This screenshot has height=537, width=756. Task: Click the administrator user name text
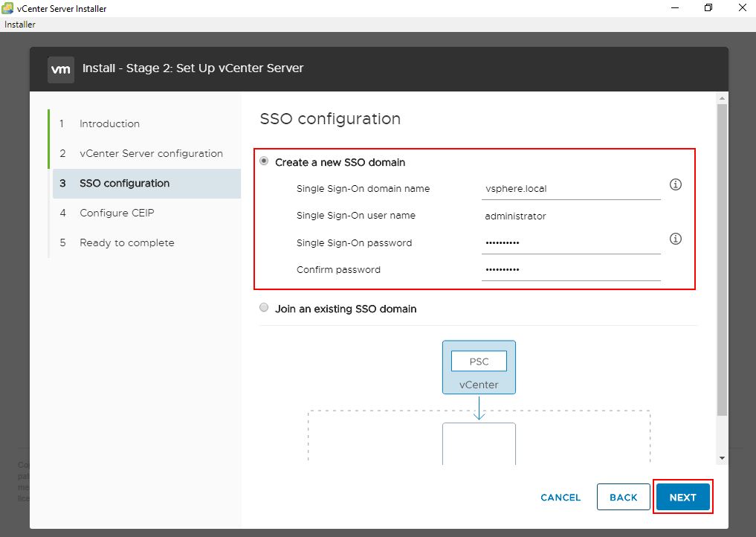click(x=515, y=216)
